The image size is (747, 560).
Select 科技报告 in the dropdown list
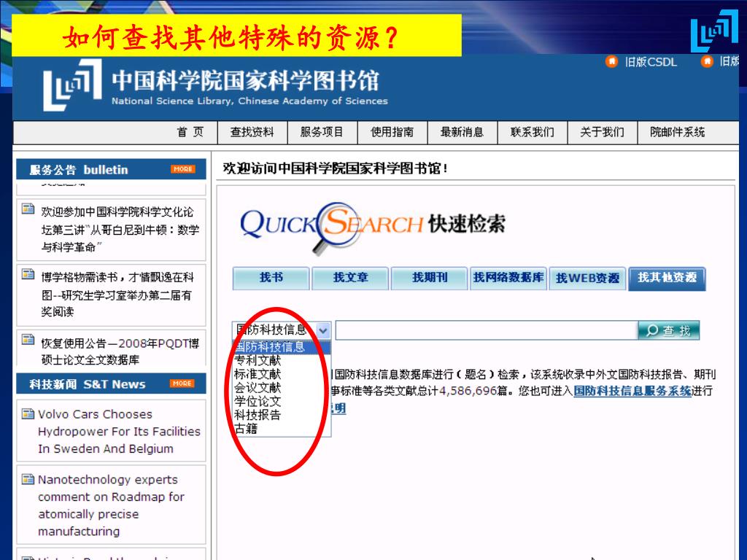click(x=281, y=415)
